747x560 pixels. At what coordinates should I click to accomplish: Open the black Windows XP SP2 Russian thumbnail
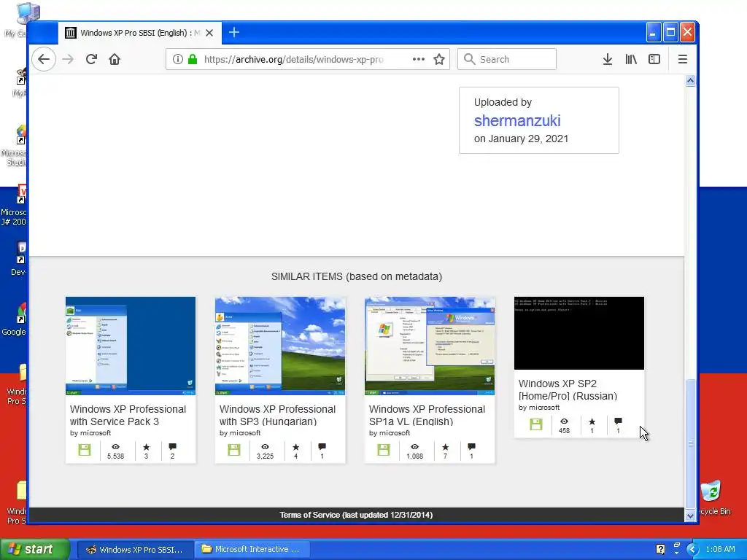(579, 333)
